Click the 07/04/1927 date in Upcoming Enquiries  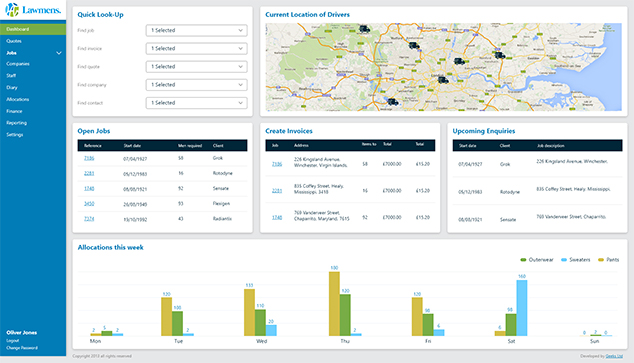pyautogui.click(x=470, y=165)
